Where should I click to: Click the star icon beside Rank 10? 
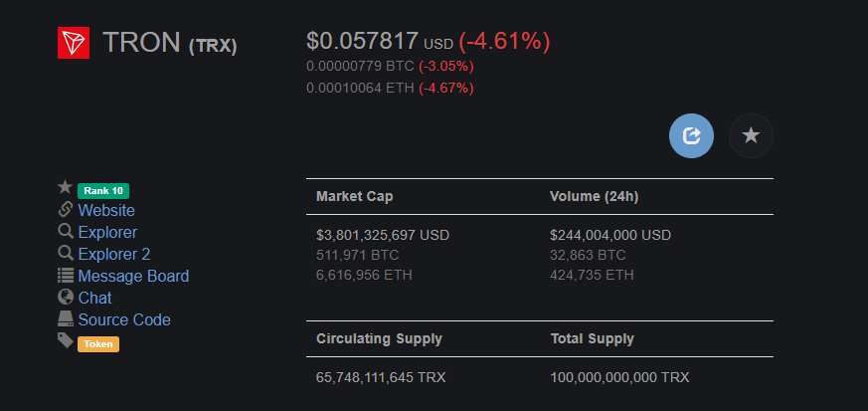click(66, 187)
